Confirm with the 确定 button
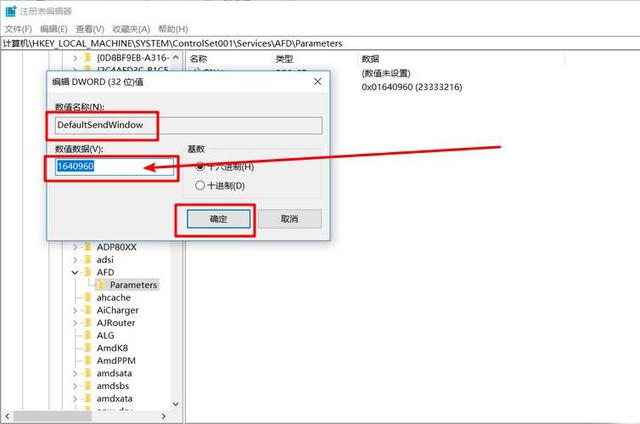 [218, 219]
